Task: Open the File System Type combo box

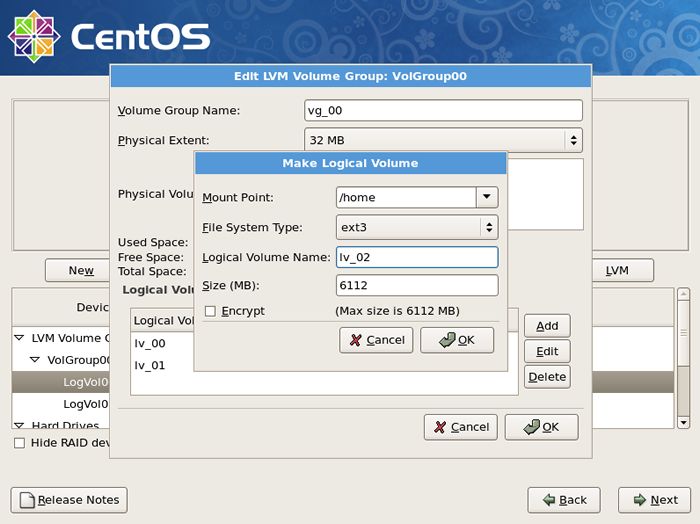Action: [x=417, y=227]
